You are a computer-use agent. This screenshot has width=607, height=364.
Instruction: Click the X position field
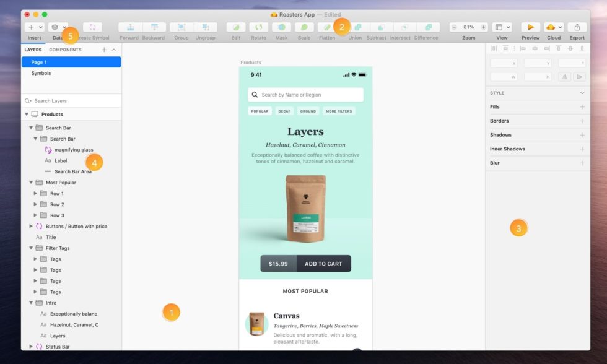pos(504,63)
